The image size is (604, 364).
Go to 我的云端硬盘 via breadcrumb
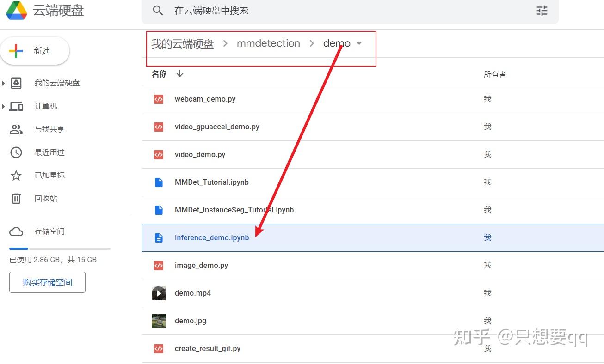click(182, 43)
